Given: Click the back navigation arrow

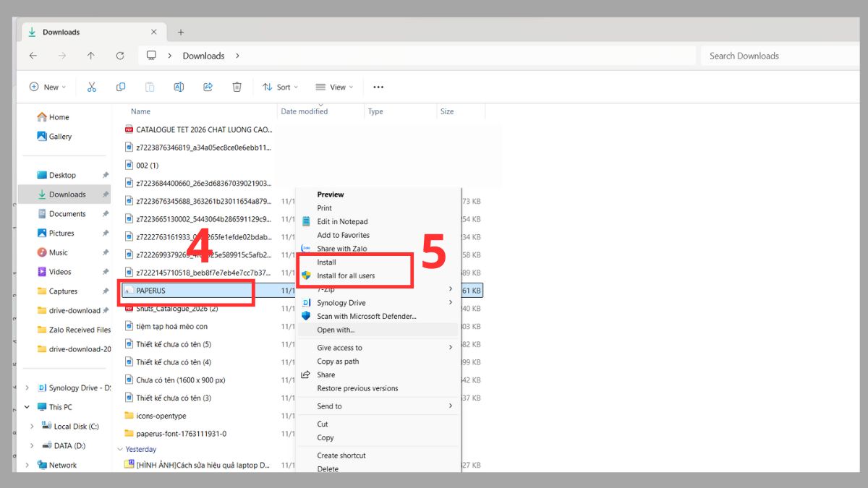Looking at the screenshot, I should [33, 55].
